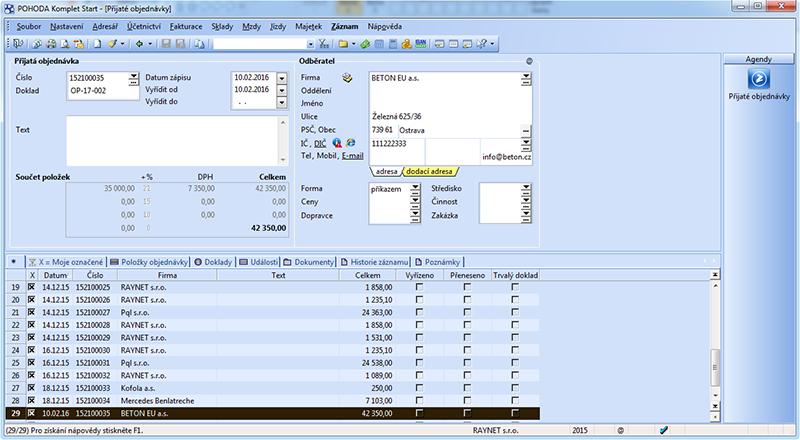Click the E-mail link label
Viewport: 800px width, 440px height.
tap(353, 156)
